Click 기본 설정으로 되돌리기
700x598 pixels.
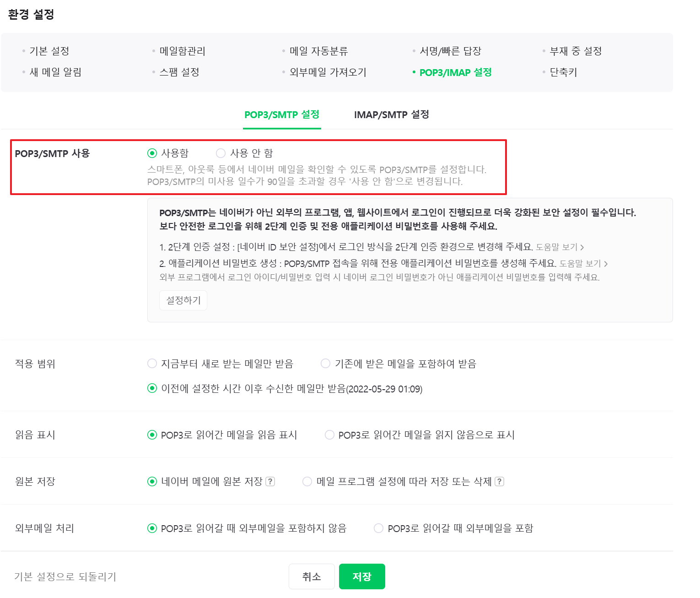tap(65, 576)
